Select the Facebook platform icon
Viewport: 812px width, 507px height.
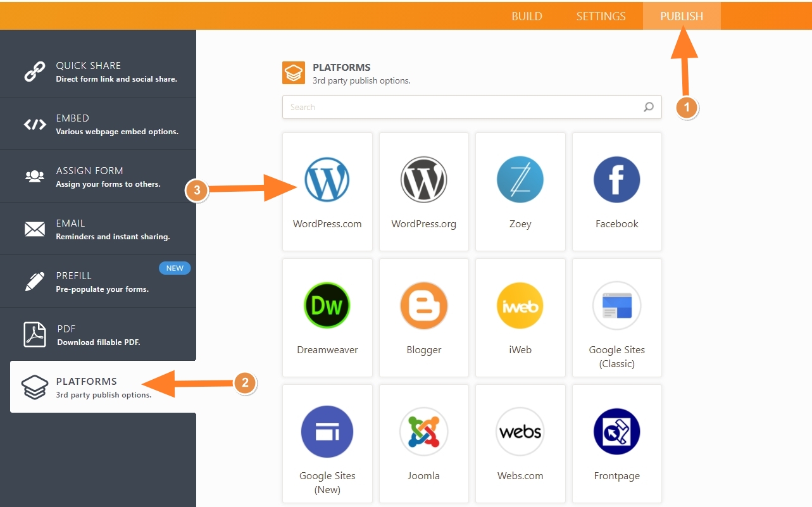pos(616,180)
